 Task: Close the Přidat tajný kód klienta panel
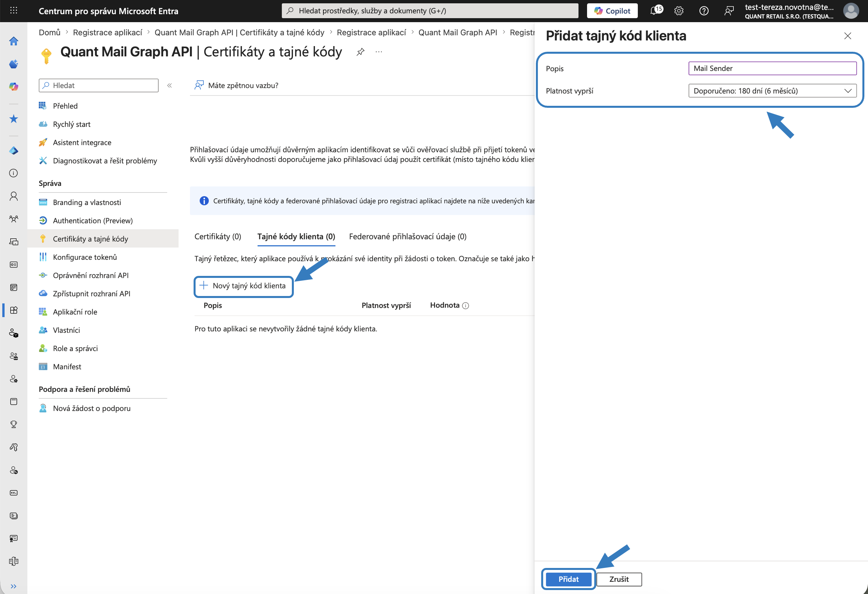(848, 36)
